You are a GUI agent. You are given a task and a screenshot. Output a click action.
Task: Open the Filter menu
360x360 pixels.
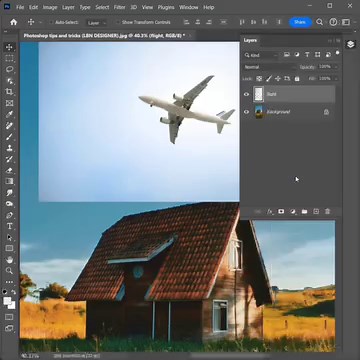point(119,7)
